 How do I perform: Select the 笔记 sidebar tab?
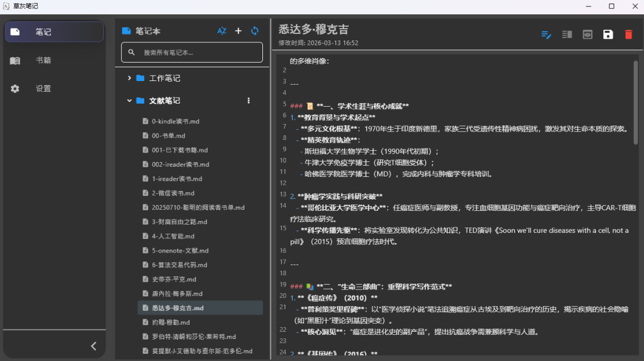pyautogui.click(x=54, y=32)
